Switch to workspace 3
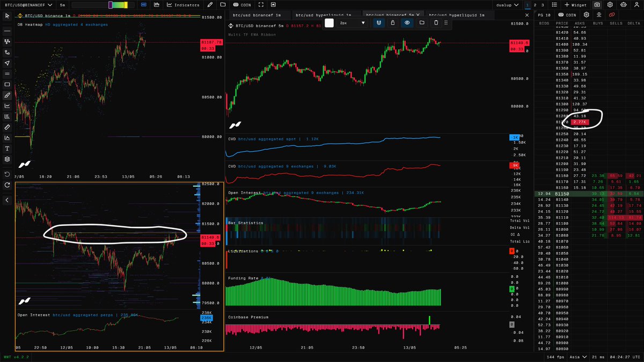644x362 pixels. pyautogui.click(x=543, y=5)
